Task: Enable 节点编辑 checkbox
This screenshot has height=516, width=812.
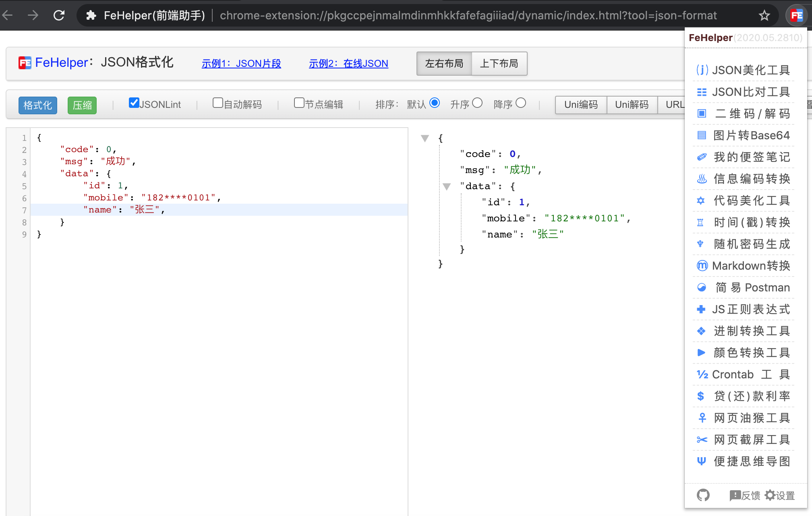Action: (299, 103)
